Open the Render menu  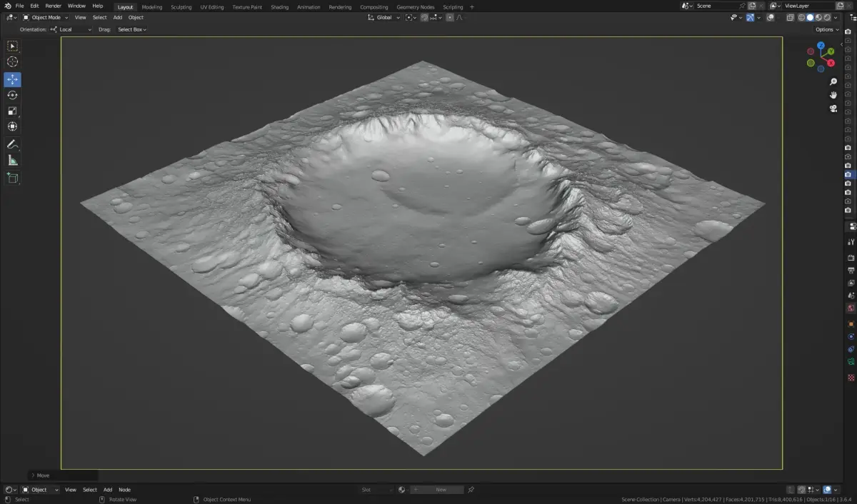pyautogui.click(x=54, y=6)
